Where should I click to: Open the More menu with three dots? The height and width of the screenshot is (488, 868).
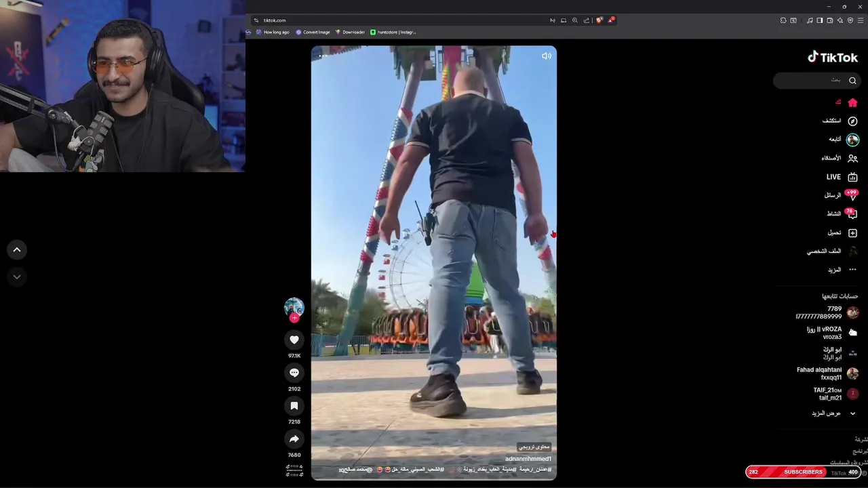tap(852, 270)
